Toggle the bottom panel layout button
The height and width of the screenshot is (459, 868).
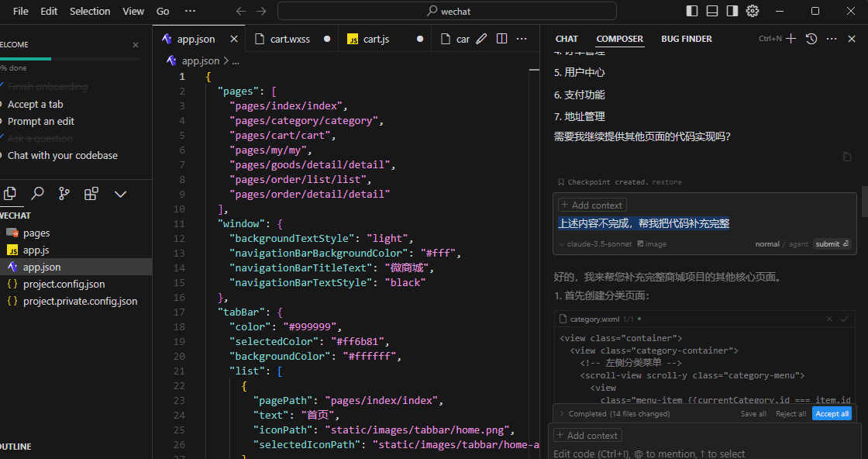(712, 11)
